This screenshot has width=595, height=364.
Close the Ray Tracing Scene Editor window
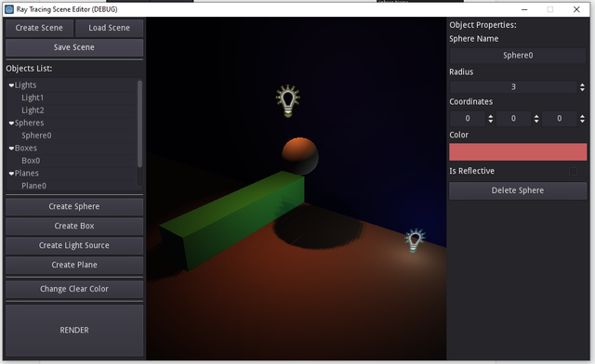click(x=576, y=9)
